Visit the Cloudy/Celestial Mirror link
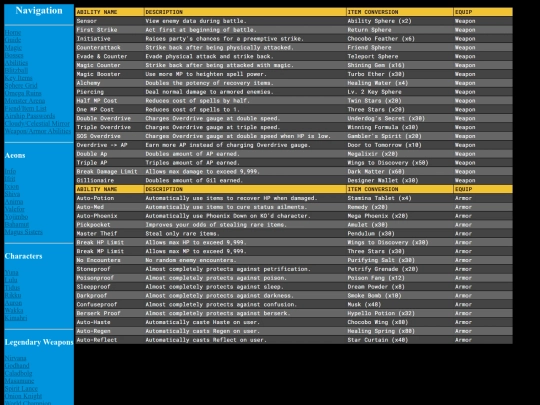 pos(37,123)
